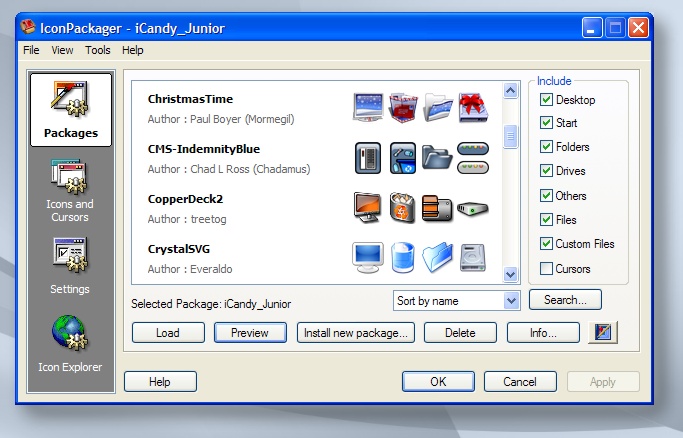Click CopperDeck2 orange monitor icon
The image size is (683, 438).
[368, 208]
